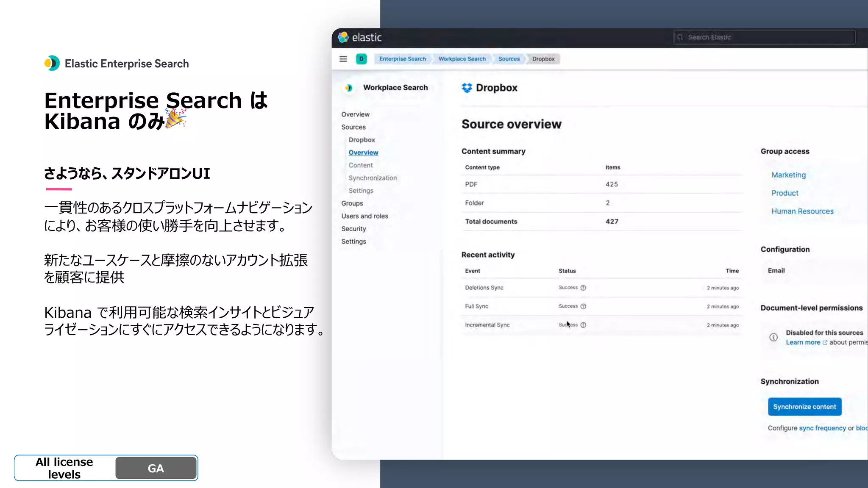Click the PDF content type row
The width and height of the screenshot is (868, 488).
(x=601, y=184)
